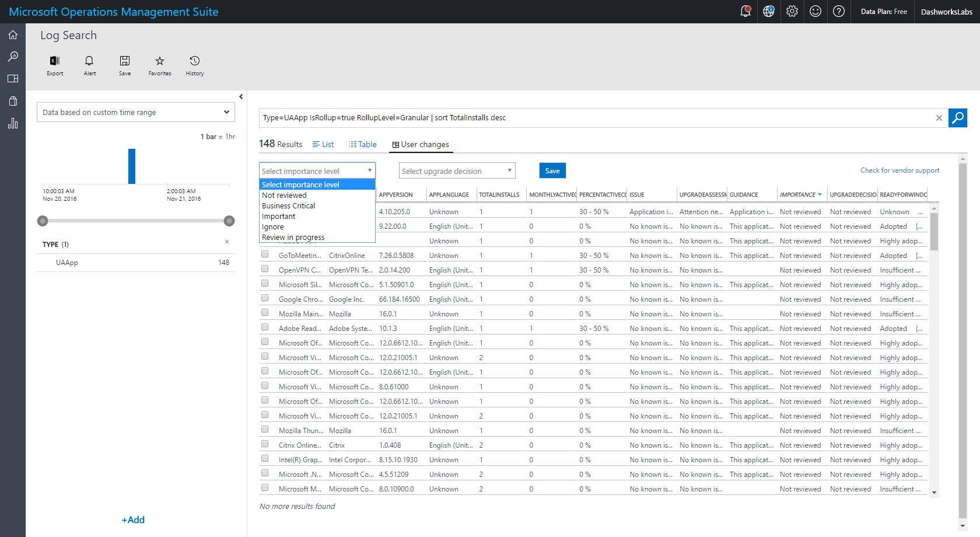
Task: Run the query with the magnifier search button
Action: (958, 117)
